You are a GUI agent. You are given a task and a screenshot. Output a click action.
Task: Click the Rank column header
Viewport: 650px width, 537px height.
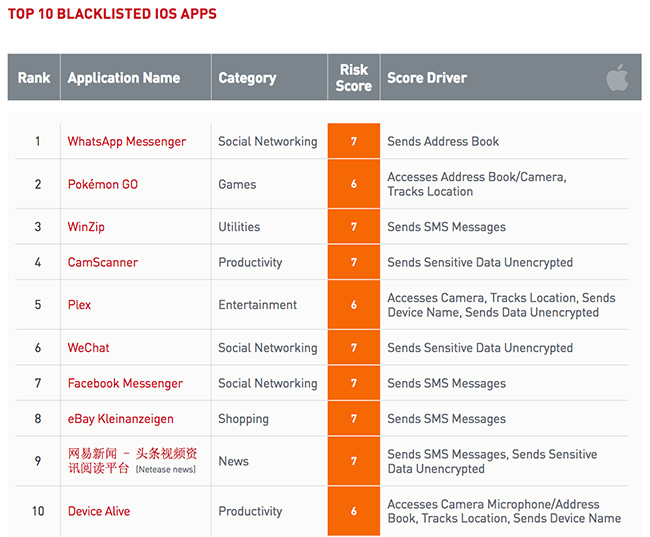coord(34,78)
